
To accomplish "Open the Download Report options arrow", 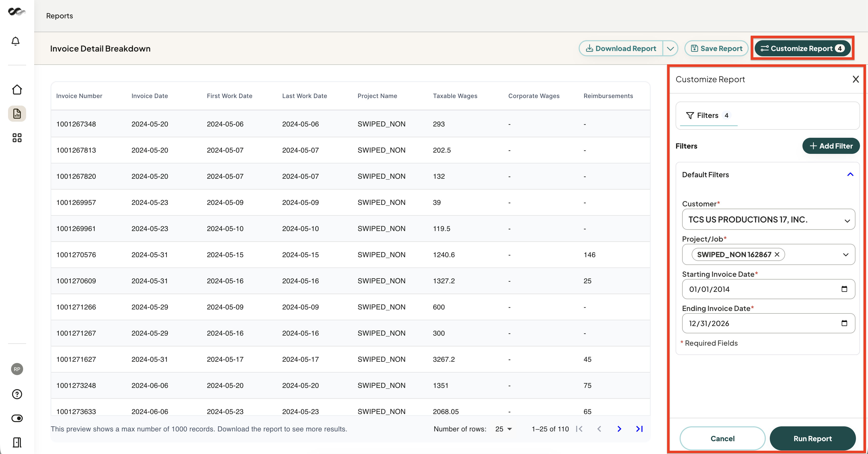I will pos(670,49).
